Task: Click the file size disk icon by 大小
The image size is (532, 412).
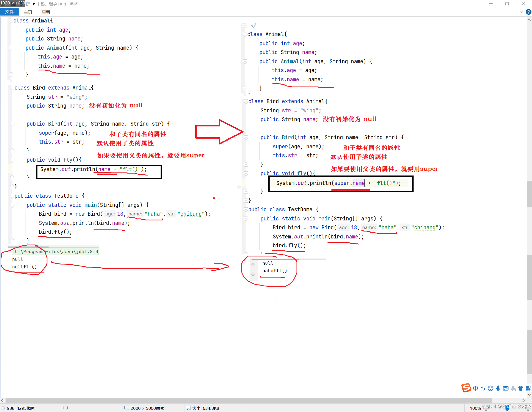Action: point(189,408)
